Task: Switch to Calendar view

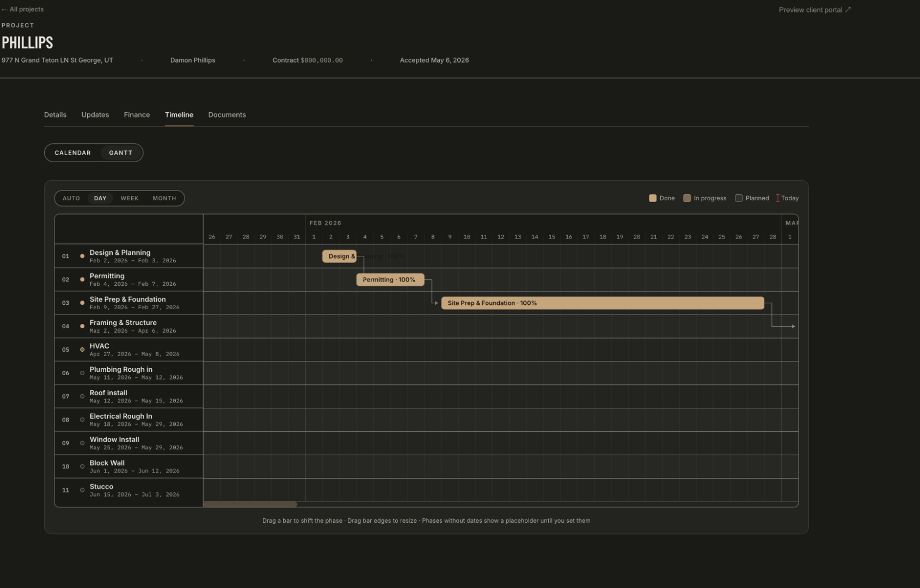Action: (72, 153)
